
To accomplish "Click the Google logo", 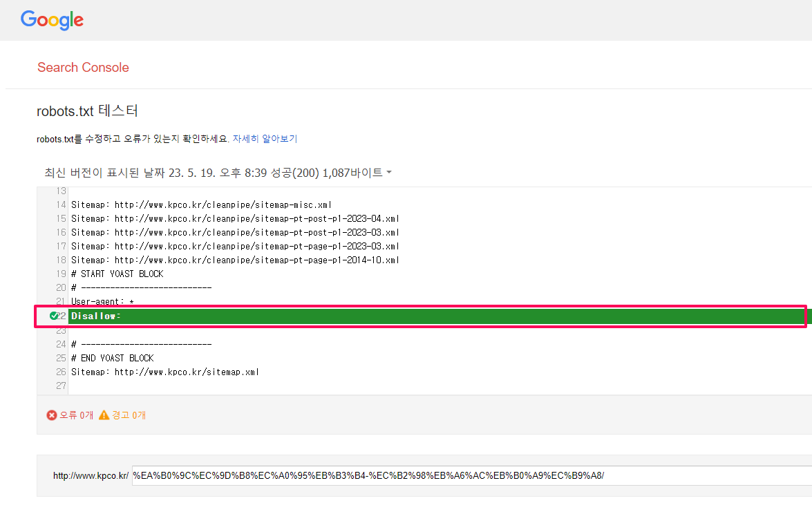I will point(52,20).
